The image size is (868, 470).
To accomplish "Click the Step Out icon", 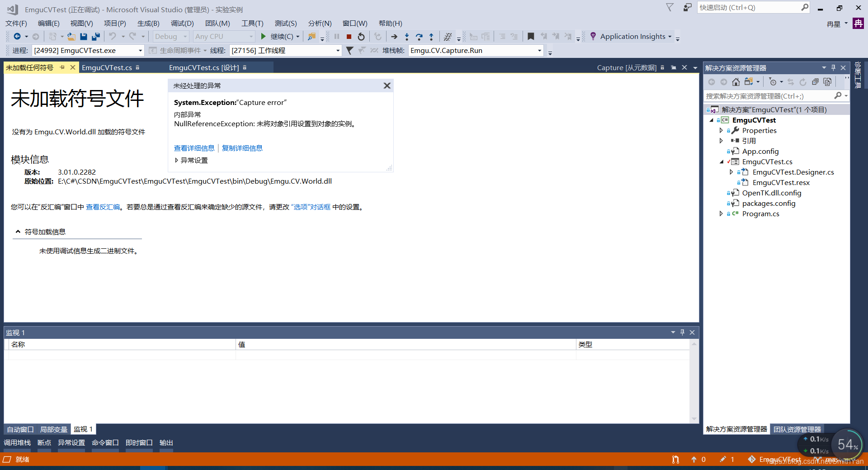I will pos(431,36).
